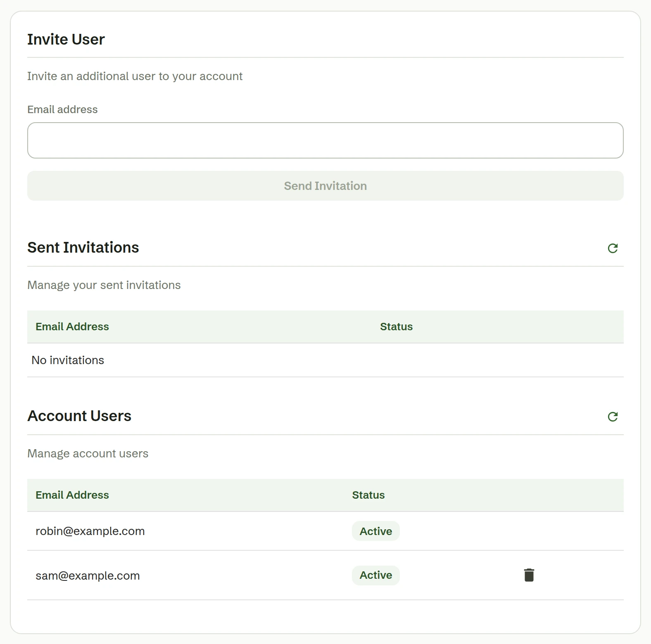Click the "Account Users" heading
Screen dimensions: 651x644
click(x=79, y=416)
